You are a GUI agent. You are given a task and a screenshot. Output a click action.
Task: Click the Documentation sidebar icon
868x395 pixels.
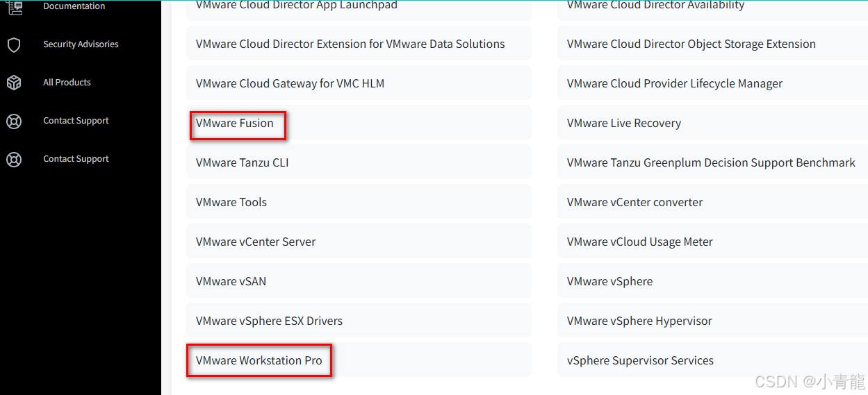pyautogui.click(x=14, y=7)
